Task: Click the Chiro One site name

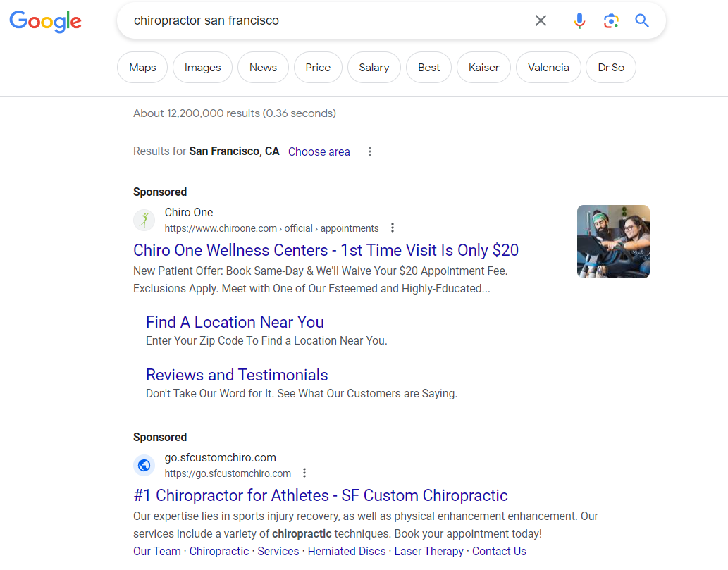Action: point(189,213)
